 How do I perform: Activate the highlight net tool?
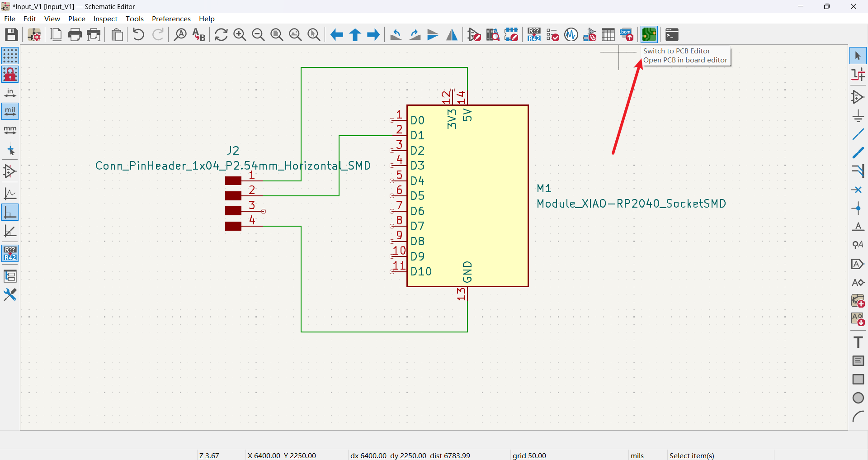(858, 74)
